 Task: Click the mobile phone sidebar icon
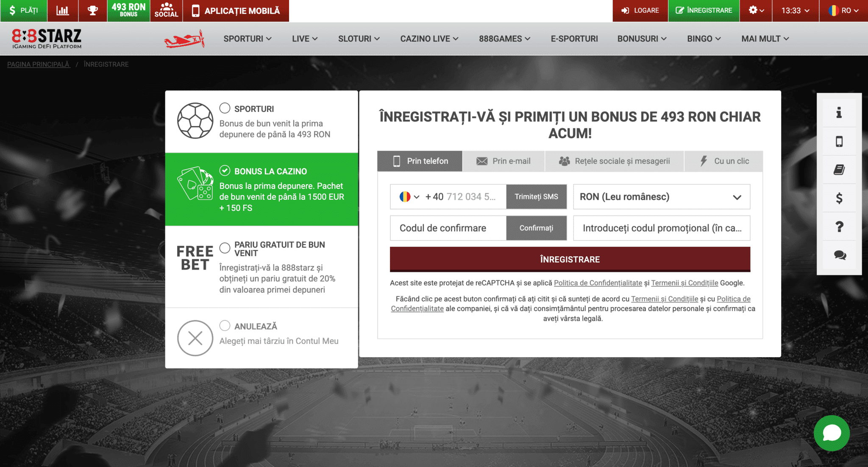pyautogui.click(x=839, y=141)
